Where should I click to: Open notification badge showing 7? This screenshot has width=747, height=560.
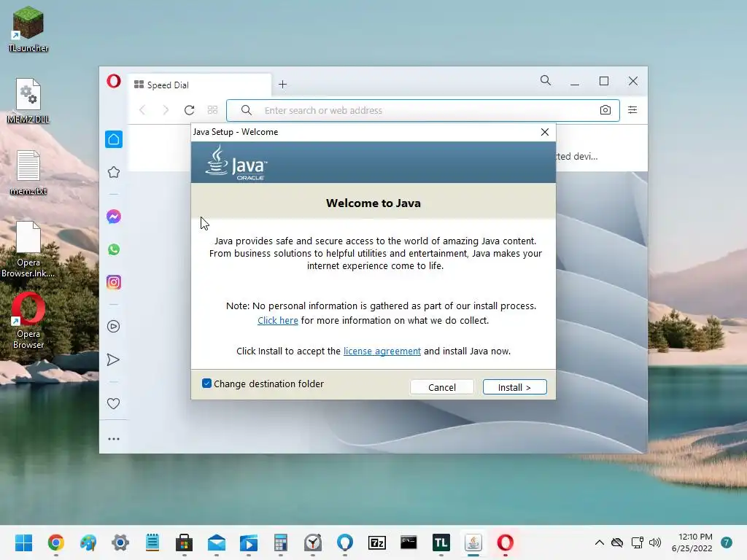[727, 542]
